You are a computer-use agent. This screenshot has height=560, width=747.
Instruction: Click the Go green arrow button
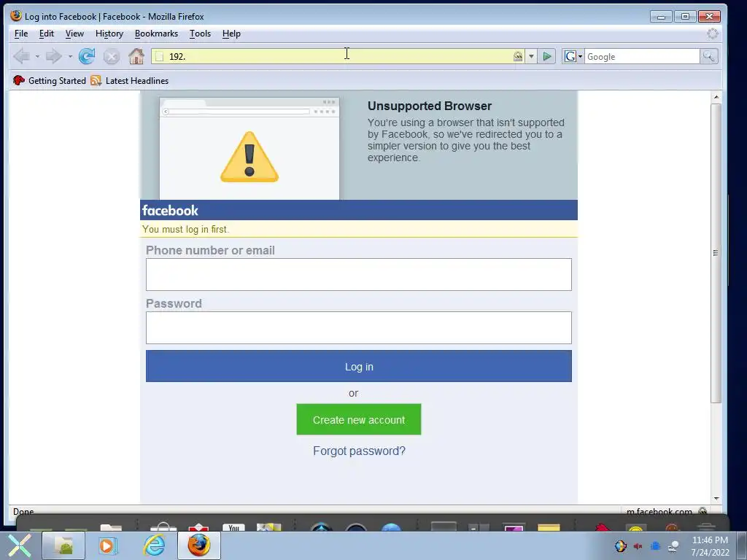coord(547,56)
